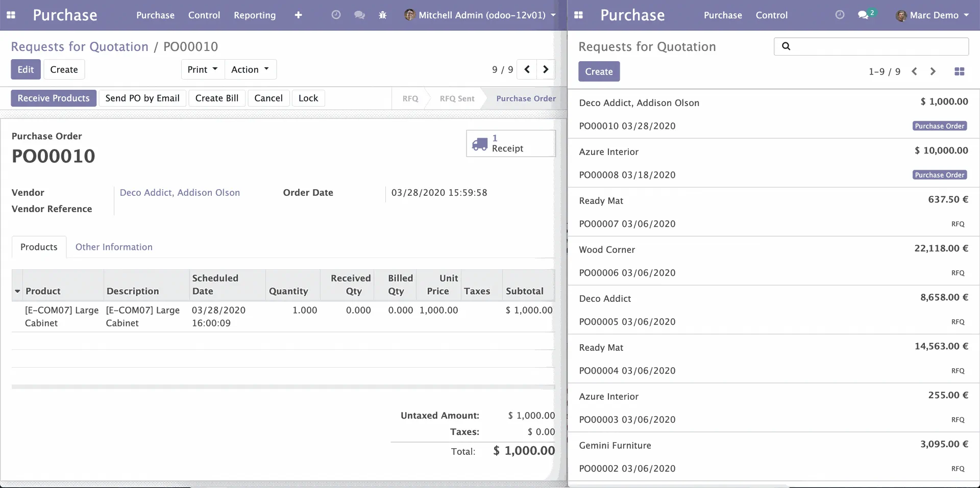The width and height of the screenshot is (980, 488).
Task: Open the chat icon with 2 notifications
Action: [x=864, y=15]
